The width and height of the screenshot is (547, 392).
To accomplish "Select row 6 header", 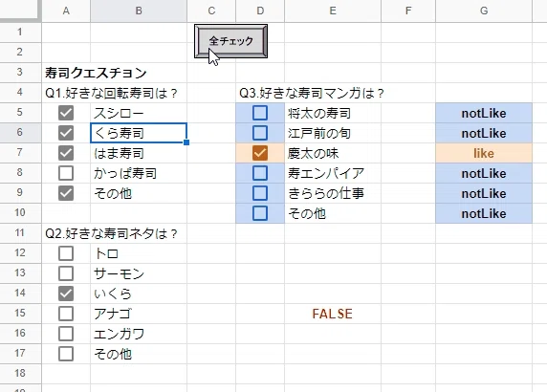I will [x=20, y=133].
